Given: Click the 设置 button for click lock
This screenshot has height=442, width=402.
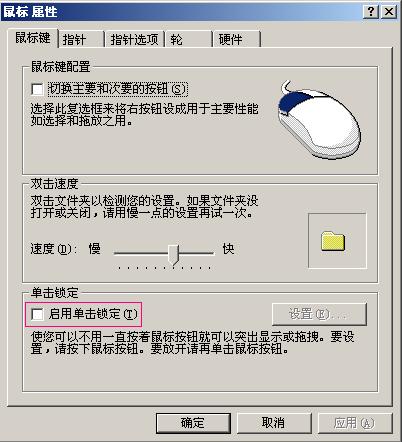Looking at the screenshot, I should point(319,314).
